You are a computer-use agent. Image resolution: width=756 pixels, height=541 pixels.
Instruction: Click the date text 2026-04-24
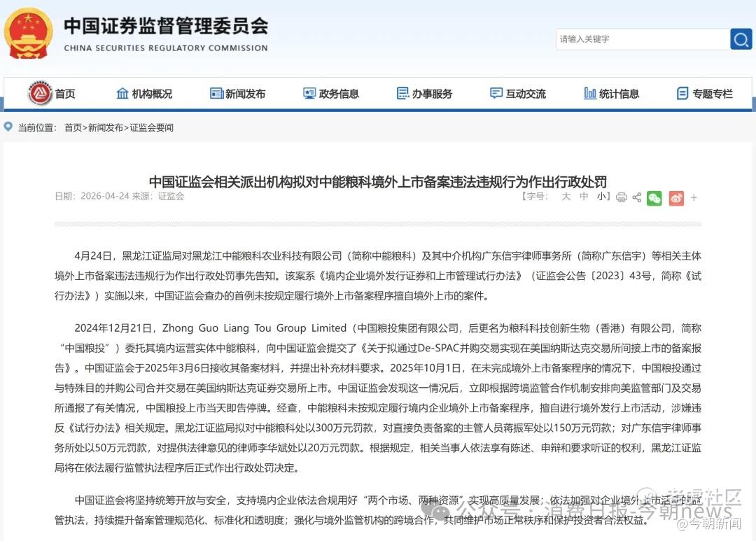104,196
